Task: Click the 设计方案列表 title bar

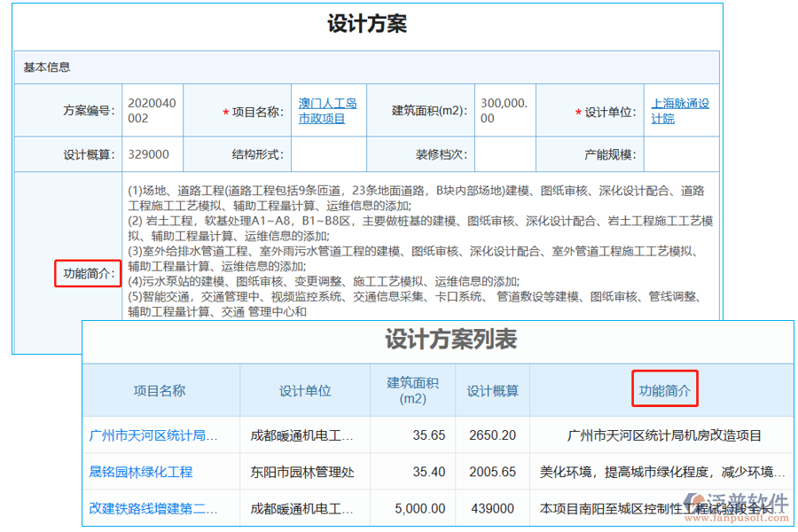Action: pos(441,340)
